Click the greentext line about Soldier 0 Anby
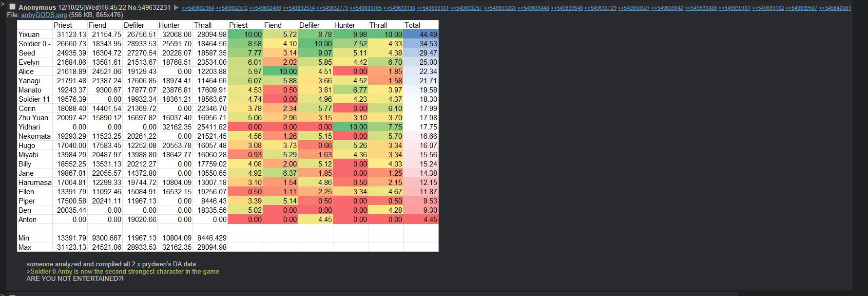The height and width of the screenshot is (296, 868). click(123, 271)
